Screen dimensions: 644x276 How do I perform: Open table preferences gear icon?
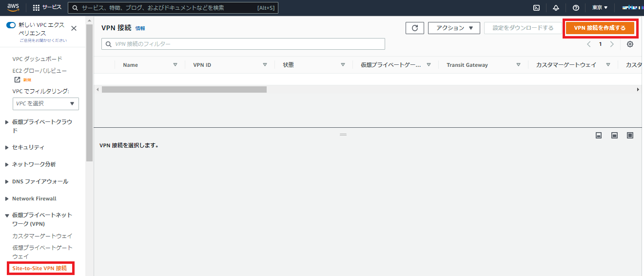(630, 44)
